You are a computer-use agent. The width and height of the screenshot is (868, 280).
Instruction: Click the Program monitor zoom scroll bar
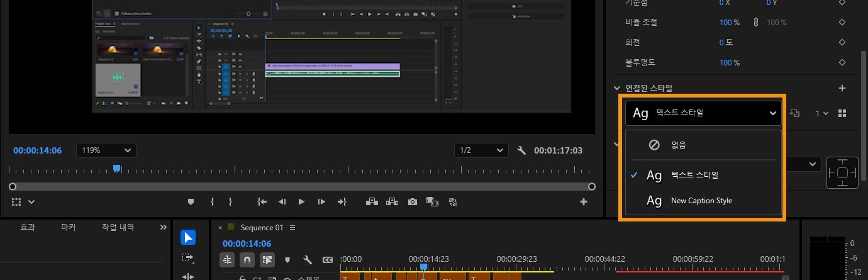point(302,187)
